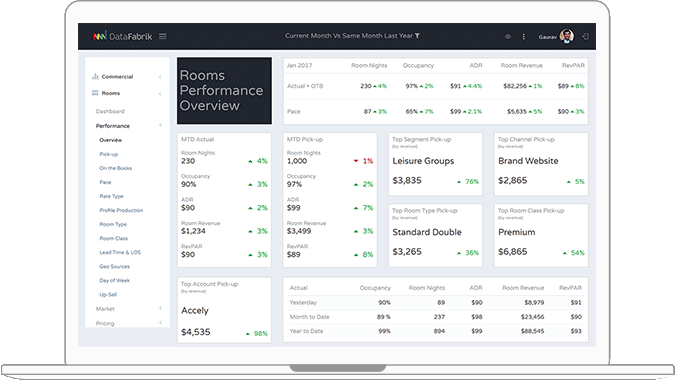Go to Dashboard link in sidebar
The width and height of the screenshot is (675, 380).
[x=110, y=111]
